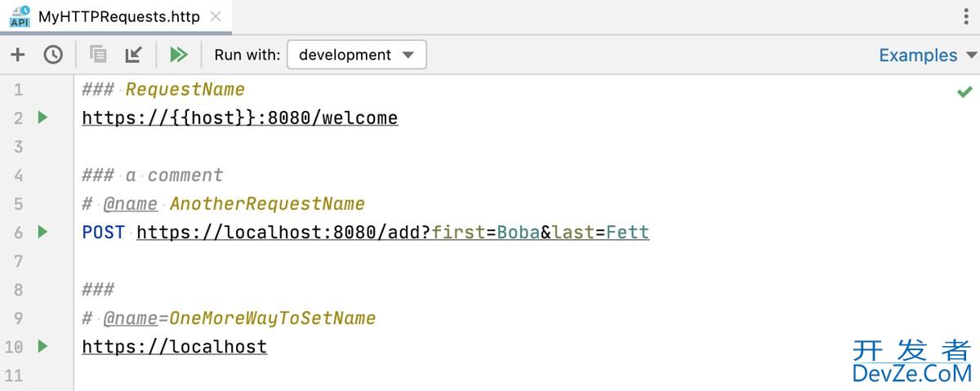The image size is (980, 391).
Task: Click the import arrow toolbar icon
Action: tap(133, 55)
